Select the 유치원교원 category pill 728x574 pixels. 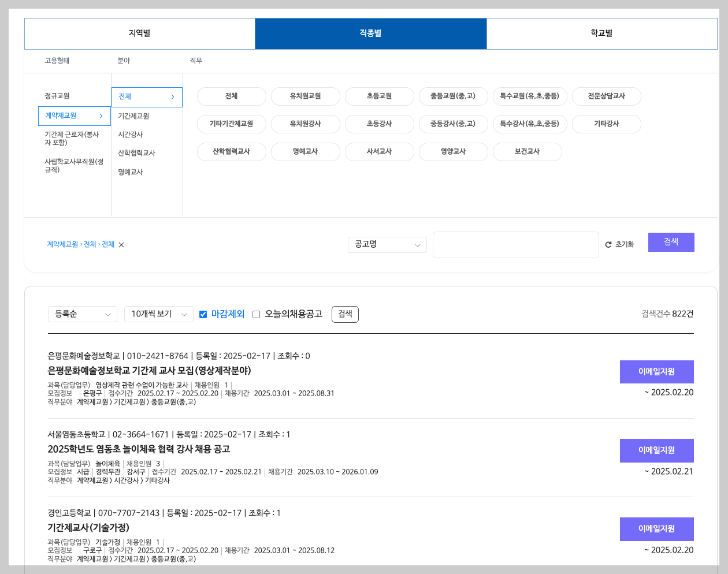[306, 96]
